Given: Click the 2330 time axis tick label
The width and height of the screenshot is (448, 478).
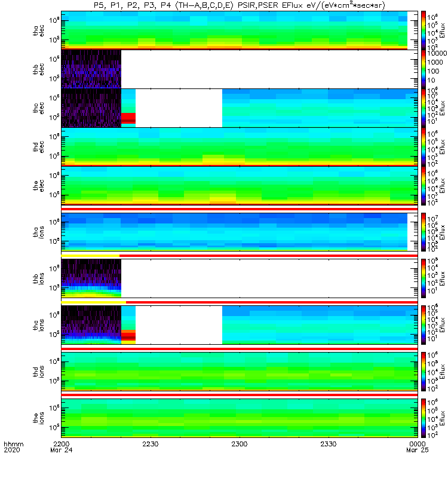Looking at the screenshot, I should pos(328,444).
